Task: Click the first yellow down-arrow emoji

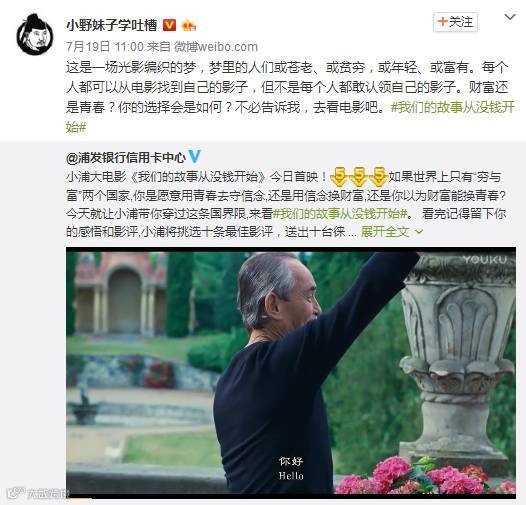Action: point(339,176)
